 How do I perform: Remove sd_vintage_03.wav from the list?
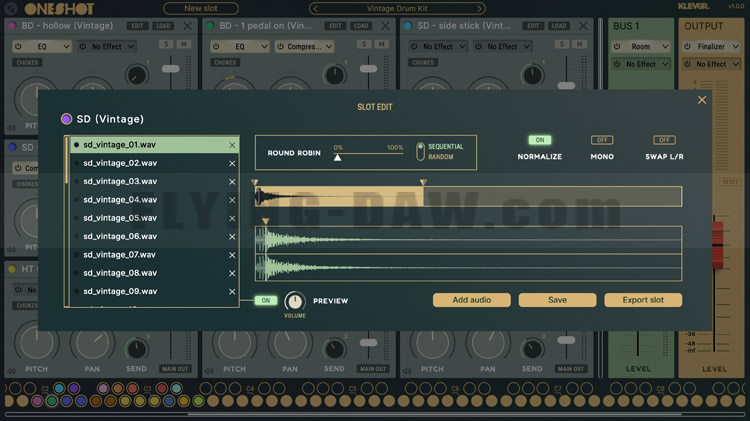pos(232,182)
